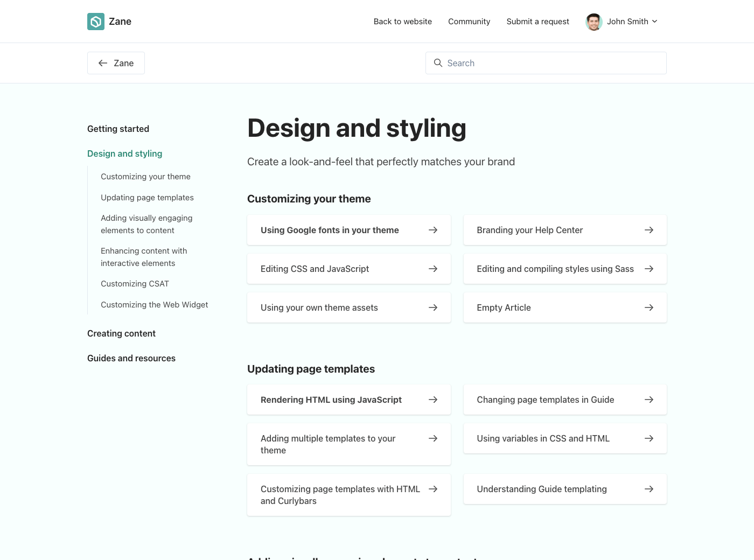The image size is (754, 560).
Task: Open the Community menu item
Action: point(469,22)
